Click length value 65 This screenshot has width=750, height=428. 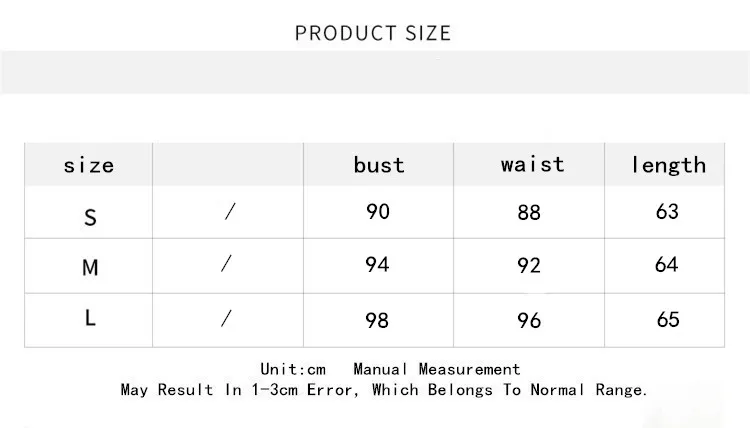[668, 319]
